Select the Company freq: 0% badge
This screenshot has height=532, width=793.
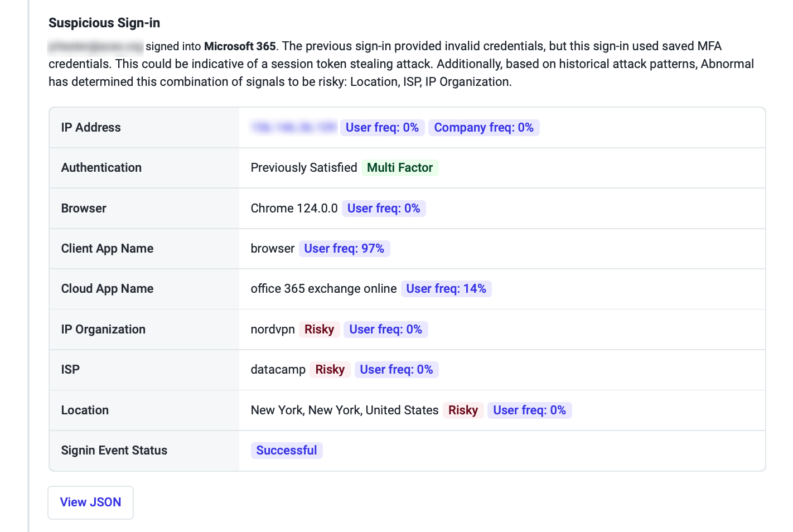pos(483,128)
